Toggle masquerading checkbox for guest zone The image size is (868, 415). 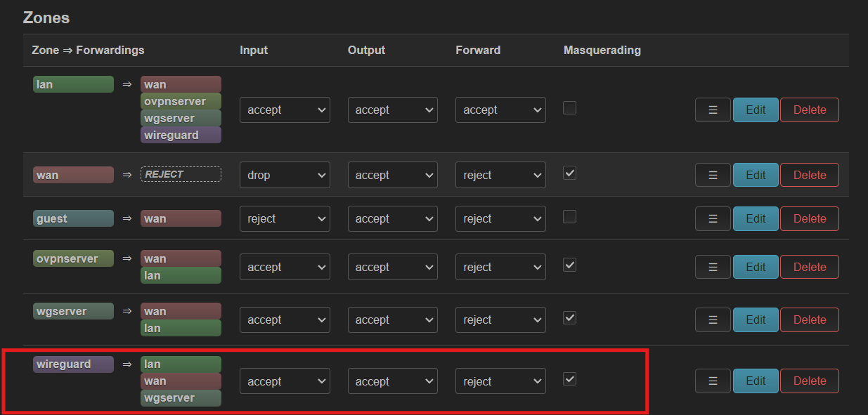pyautogui.click(x=570, y=217)
